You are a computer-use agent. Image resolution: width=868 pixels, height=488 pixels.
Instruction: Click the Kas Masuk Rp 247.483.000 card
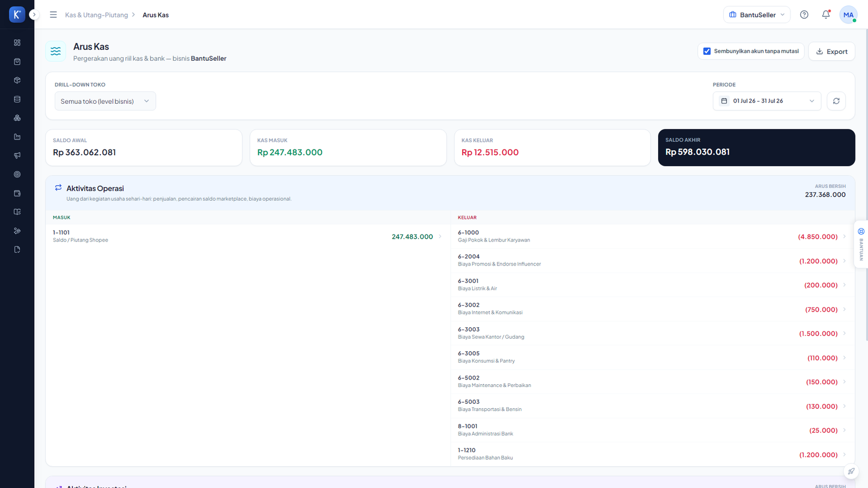pyautogui.click(x=348, y=148)
